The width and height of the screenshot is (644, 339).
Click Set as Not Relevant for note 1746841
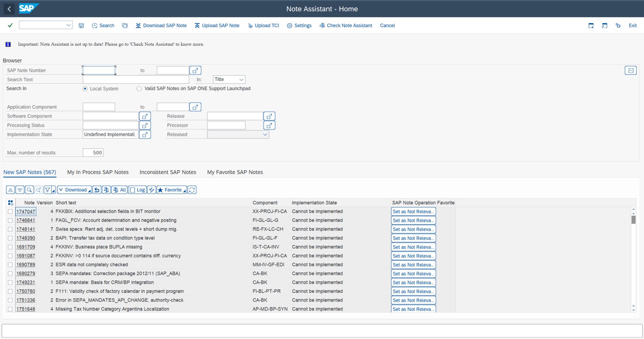[413, 221]
